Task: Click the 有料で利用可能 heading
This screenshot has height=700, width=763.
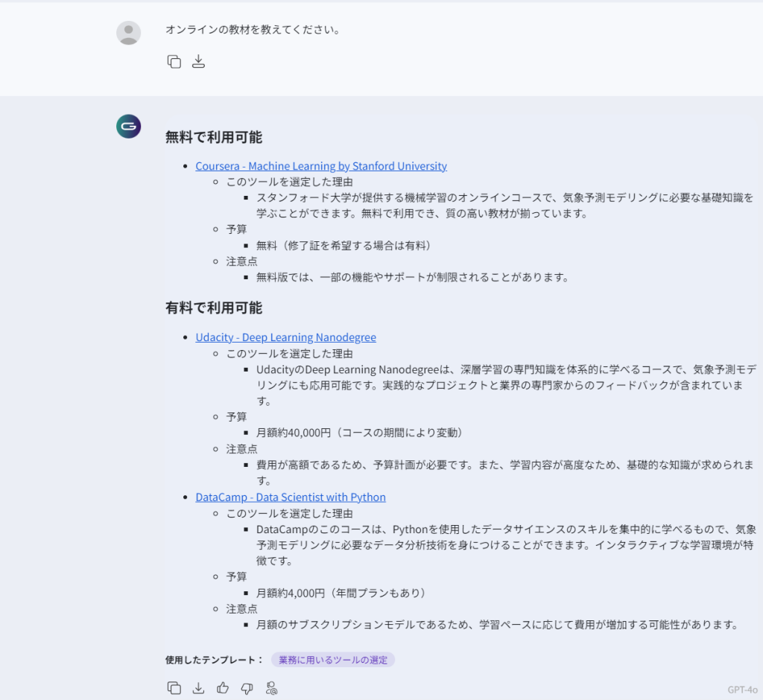Action: (214, 308)
